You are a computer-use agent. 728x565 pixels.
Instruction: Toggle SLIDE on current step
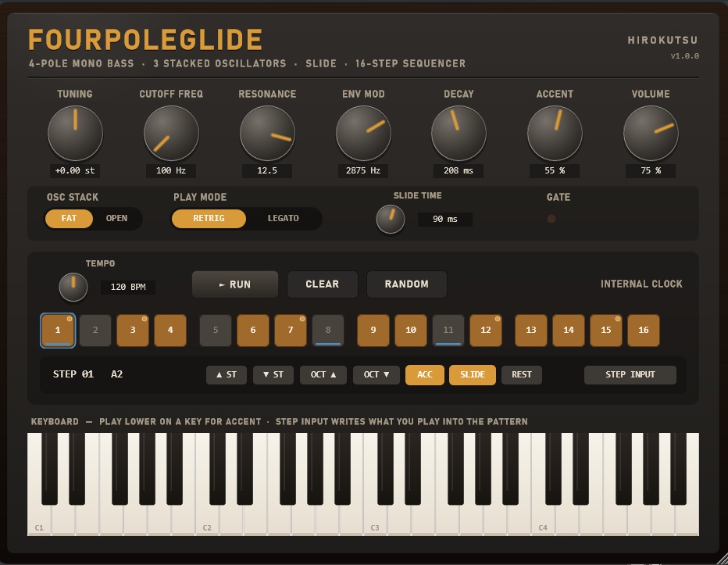[x=473, y=375]
